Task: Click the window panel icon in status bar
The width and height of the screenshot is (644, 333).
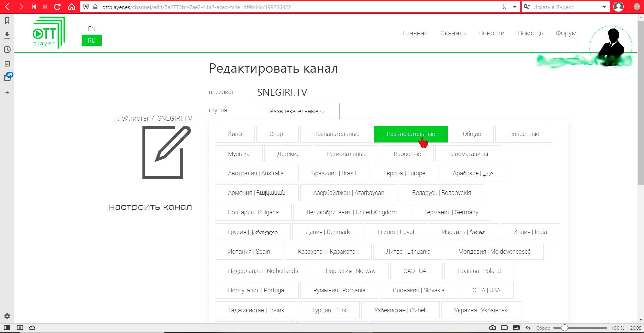Action: 504,328
